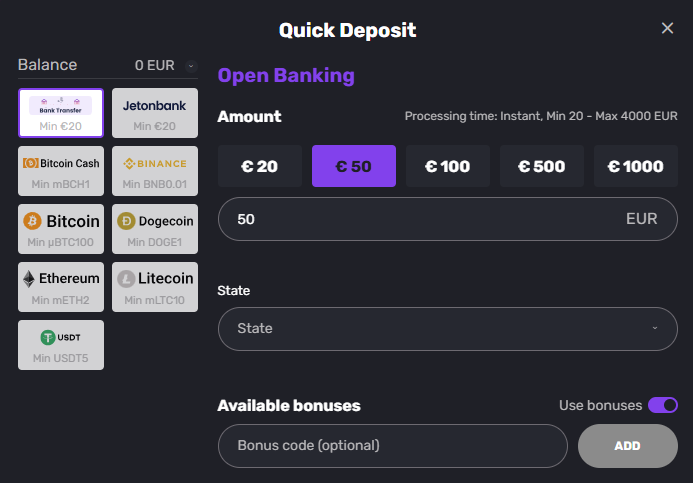Disable the Use bonuses toggle
This screenshot has width=693, height=483.
tap(663, 405)
